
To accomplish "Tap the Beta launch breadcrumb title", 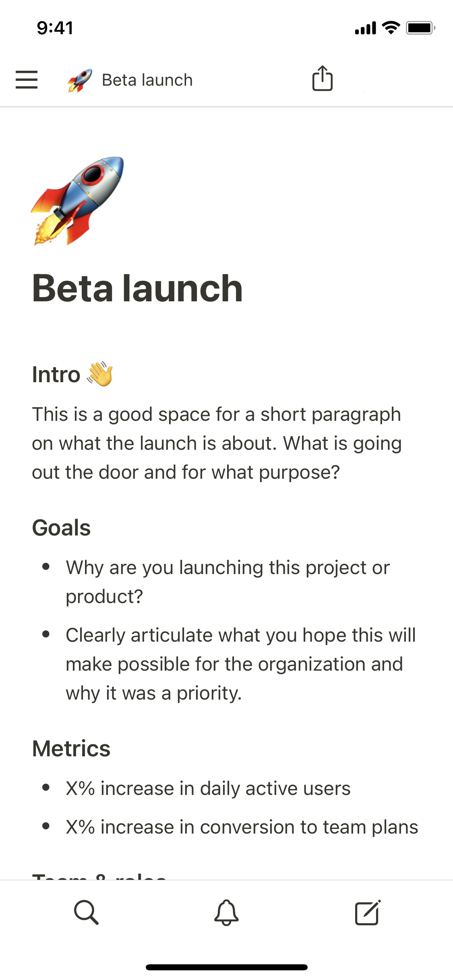I will [x=147, y=80].
